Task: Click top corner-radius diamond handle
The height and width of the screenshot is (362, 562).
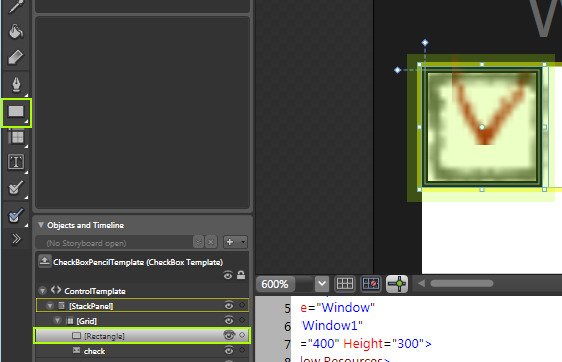Action: click(425, 43)
